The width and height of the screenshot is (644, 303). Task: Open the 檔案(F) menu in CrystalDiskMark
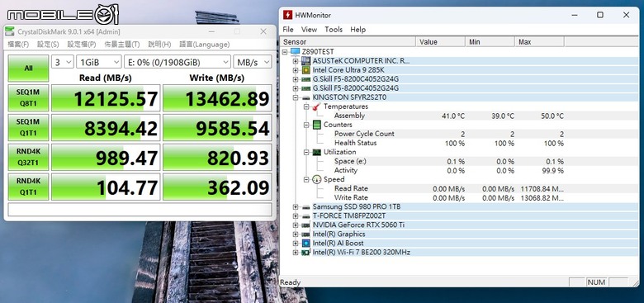coord(18,45)
